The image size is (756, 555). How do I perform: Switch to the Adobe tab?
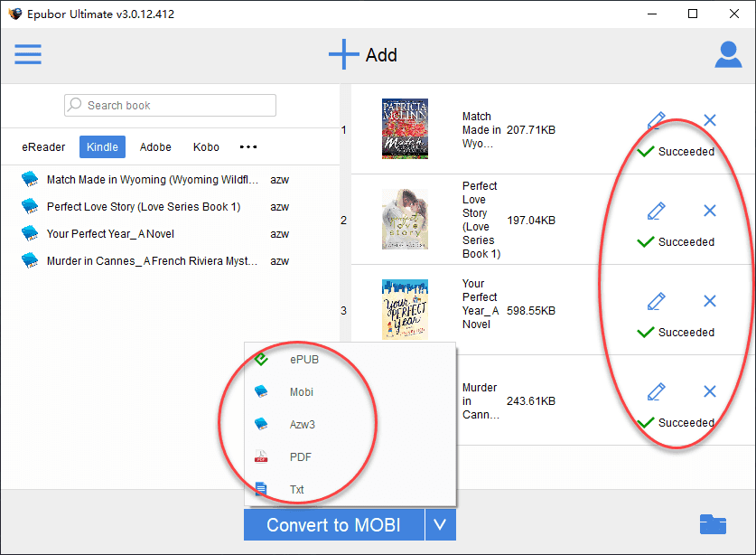(155, 146)
